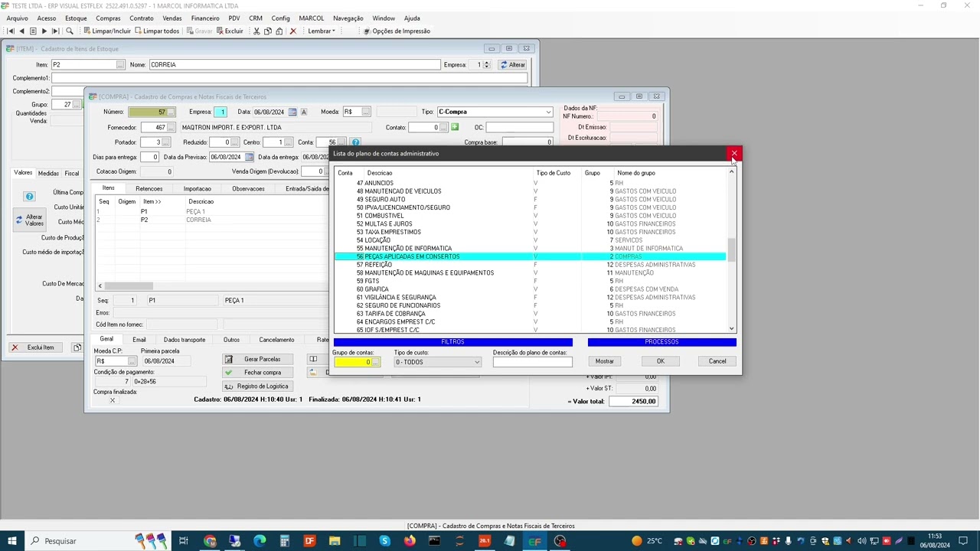Open the Navegação menu

pyautogui.click(x=348, y=18)
